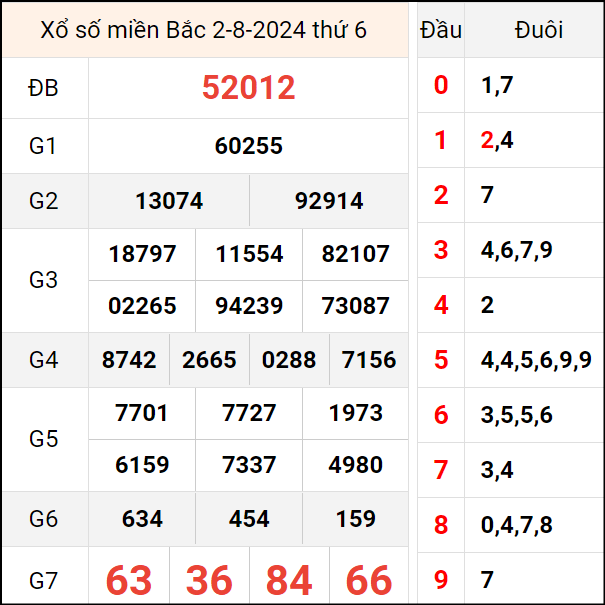The height and width of the screenshot is (605, 605).
Task: Click the G6 row label
Action: point(43,519)
